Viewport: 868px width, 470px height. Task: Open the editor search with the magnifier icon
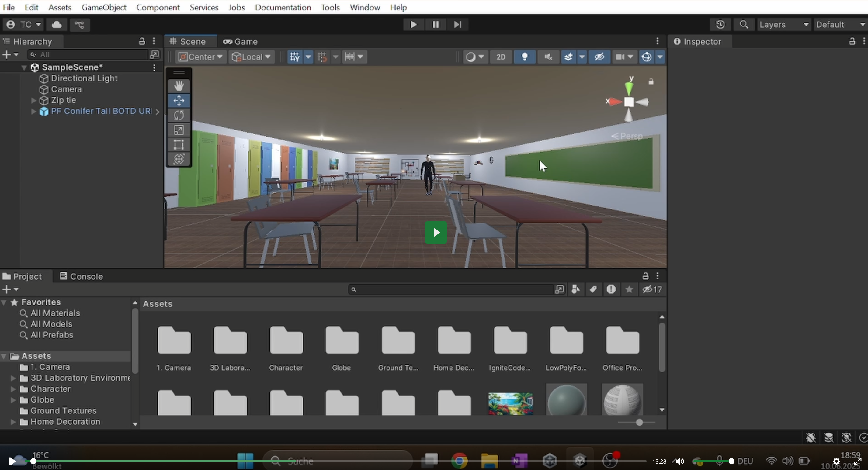(x=744, y=24)
